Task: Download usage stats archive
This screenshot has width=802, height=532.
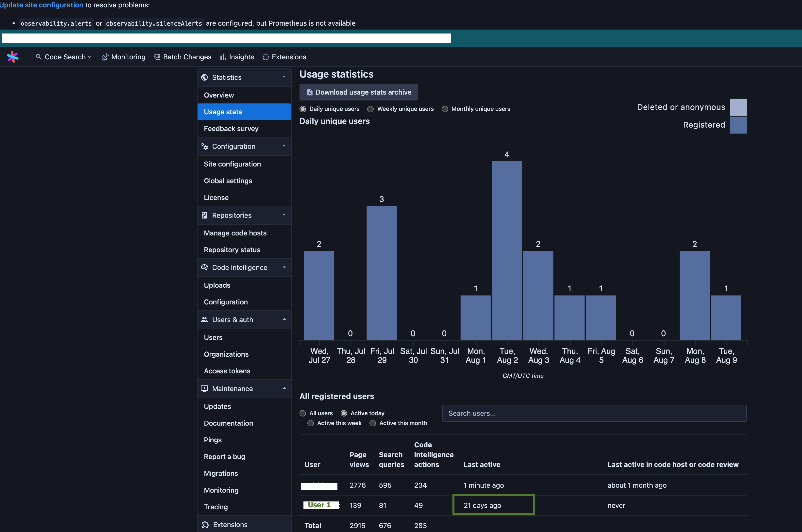Action: tap(358, 92)
